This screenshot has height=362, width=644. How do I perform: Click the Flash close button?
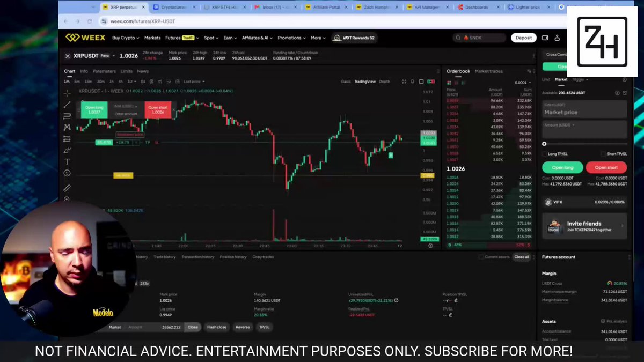(x=217, y=327)
